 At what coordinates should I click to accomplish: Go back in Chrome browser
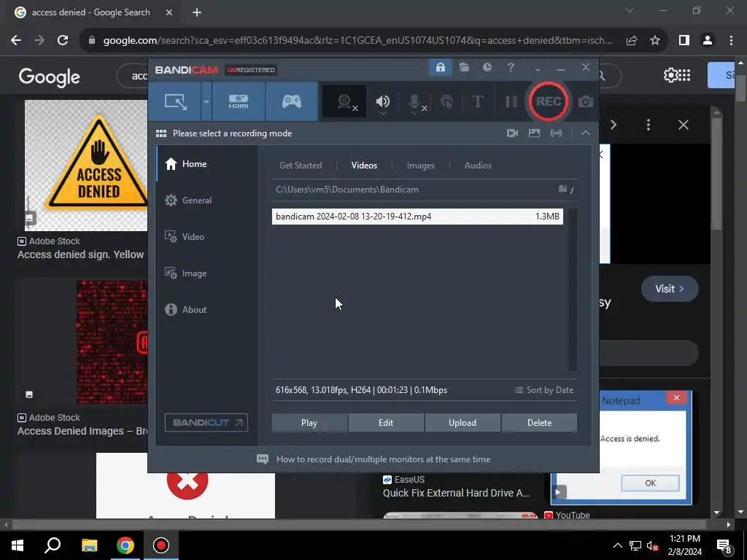16,41
